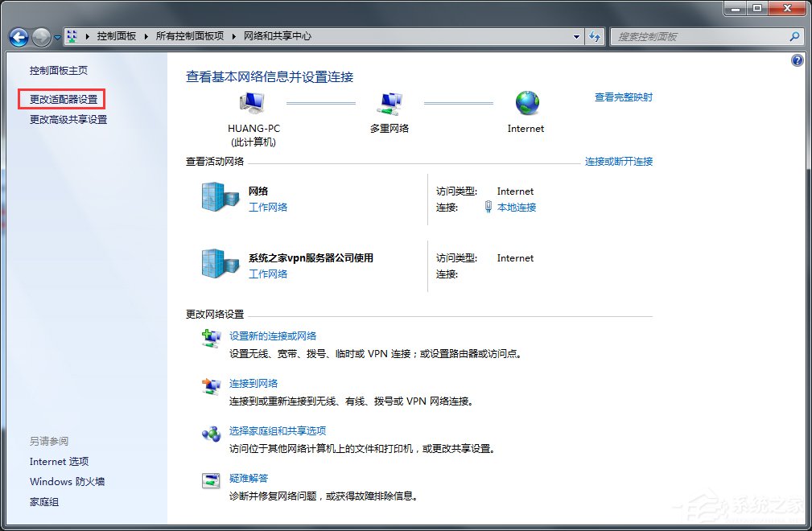Screen dimensions: 812x531
Task: Click the refresh icon in the address bar
Action: [x=595, y=36]
